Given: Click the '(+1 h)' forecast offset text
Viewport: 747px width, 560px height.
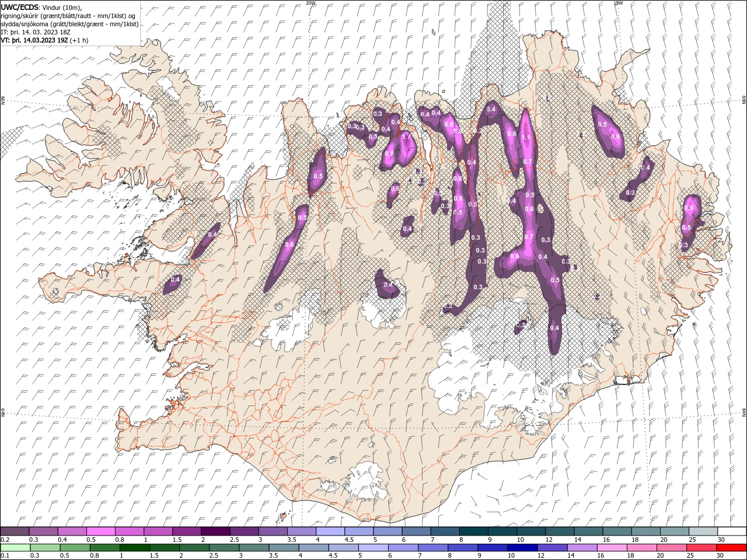Looking at the screenshot, I should click(x=80, y=40).
